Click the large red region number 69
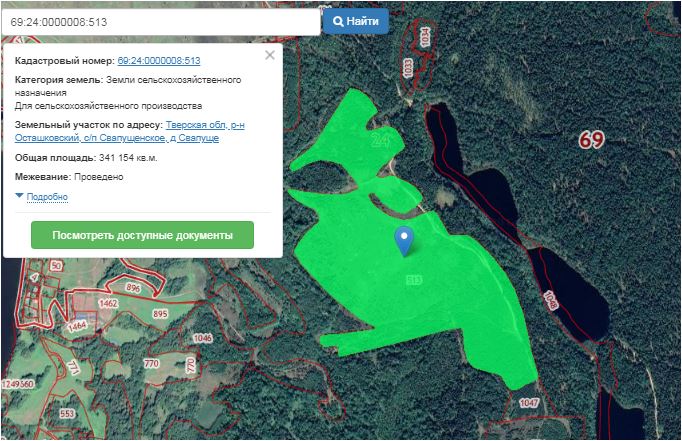Screen dimensions: 682x441 coord(591,140)
